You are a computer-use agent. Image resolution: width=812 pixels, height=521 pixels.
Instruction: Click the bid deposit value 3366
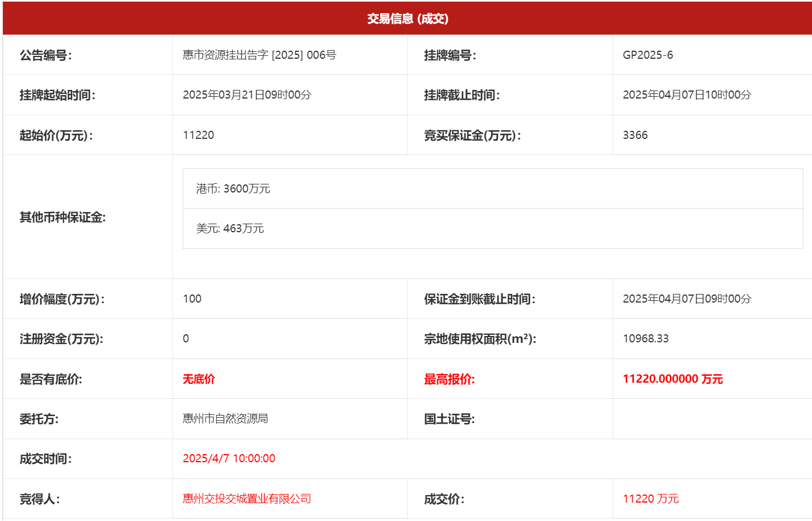coord(635,135)
